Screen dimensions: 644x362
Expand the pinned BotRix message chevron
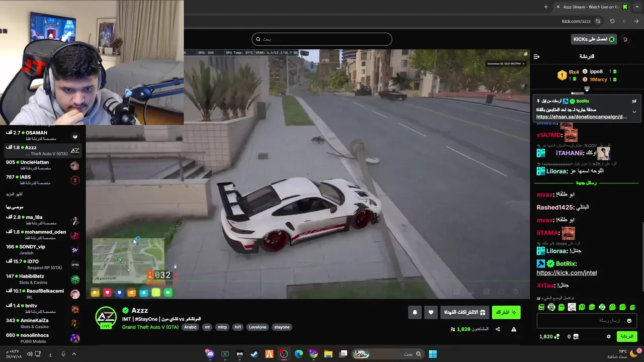pos(634,112)
